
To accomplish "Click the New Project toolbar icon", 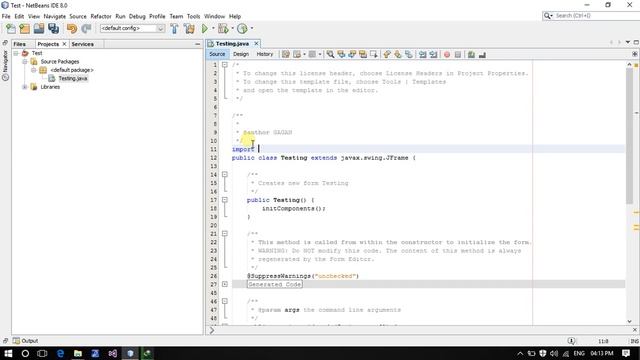I will pyautogui.click(x=24, y=28).
